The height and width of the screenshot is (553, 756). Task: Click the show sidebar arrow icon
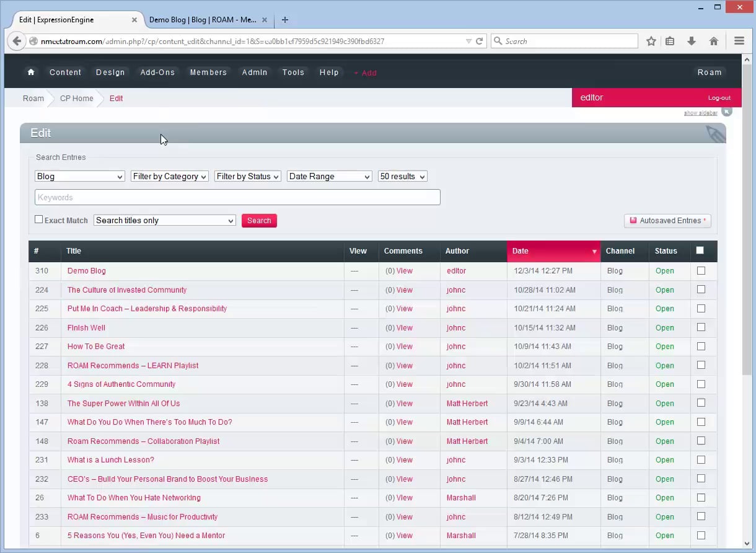(727, 112)
